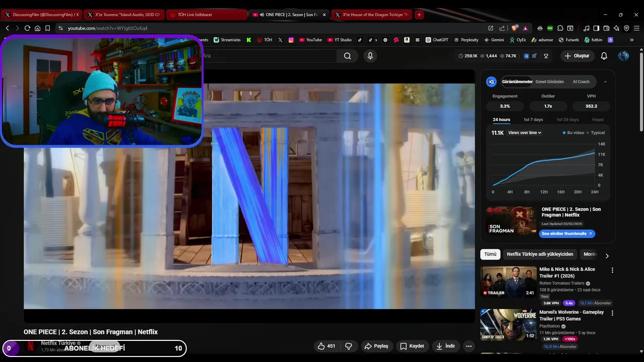Click the share page icon in address bar
Image resolution: width=644 pixels, height=362 pixels.
coord(502,28)
